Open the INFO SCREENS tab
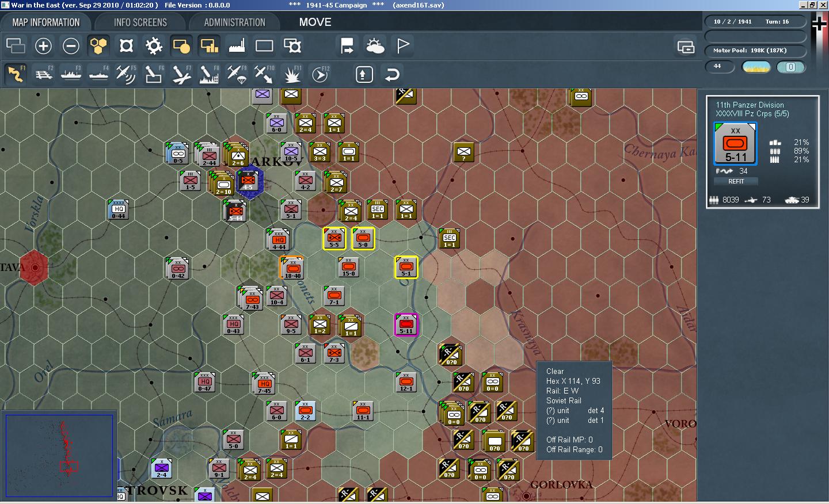This screenshot has width=829, height=504. pos(140,22)
